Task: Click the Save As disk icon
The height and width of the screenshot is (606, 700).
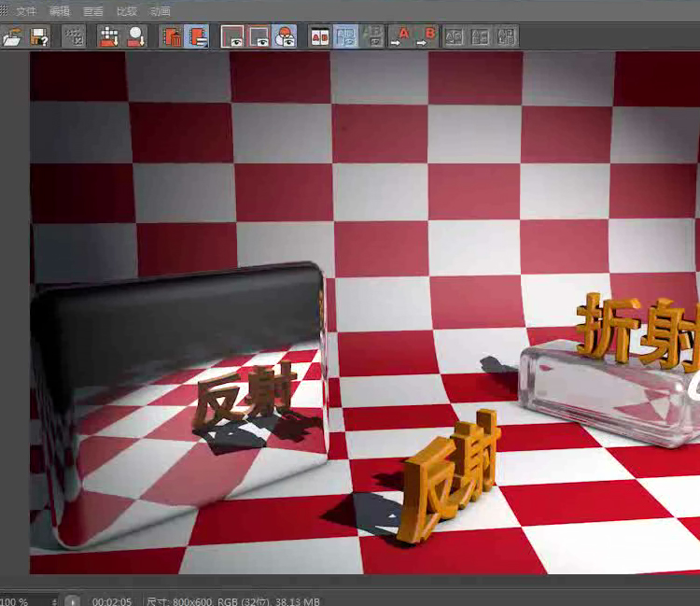Action: click(x=39, y=36)
